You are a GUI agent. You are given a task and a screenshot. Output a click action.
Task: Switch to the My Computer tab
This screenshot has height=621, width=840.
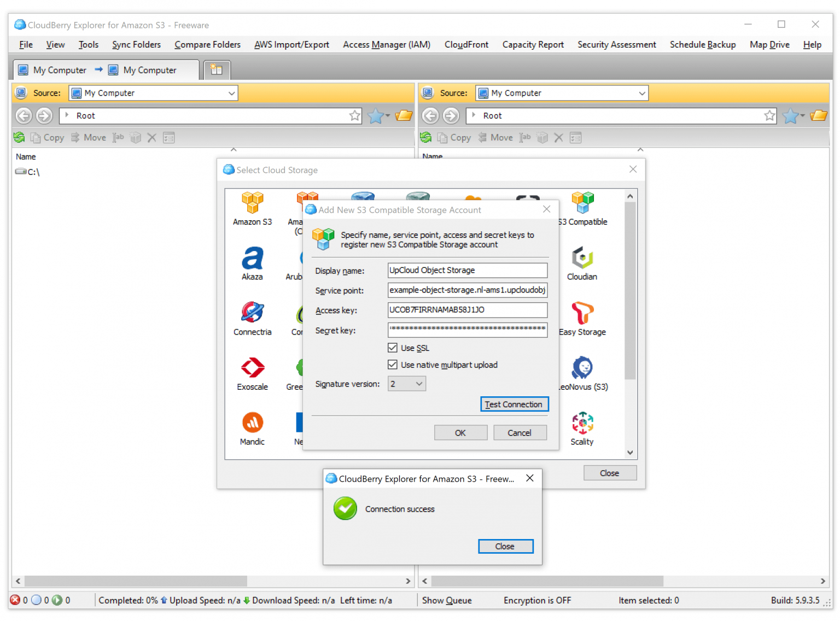[106, 70]
